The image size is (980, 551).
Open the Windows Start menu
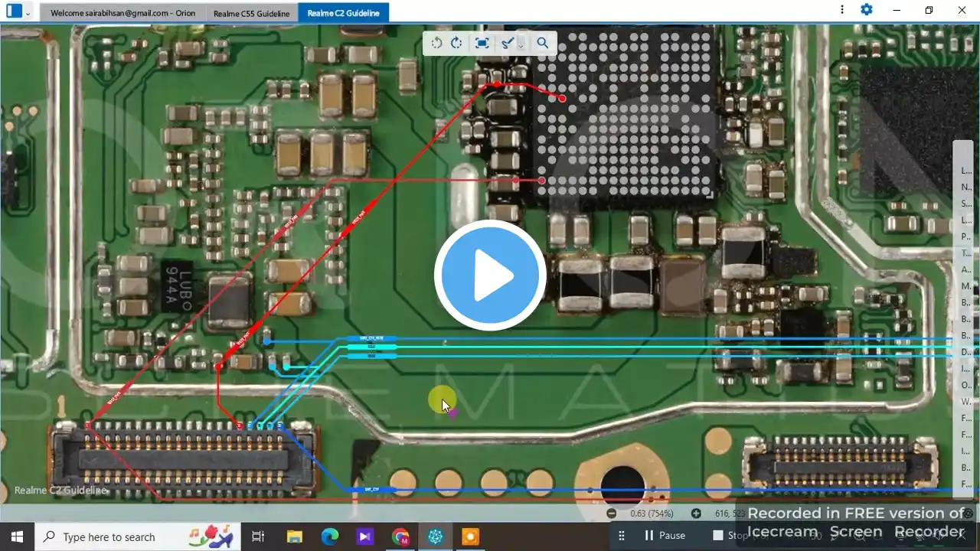tap(17, 536)
